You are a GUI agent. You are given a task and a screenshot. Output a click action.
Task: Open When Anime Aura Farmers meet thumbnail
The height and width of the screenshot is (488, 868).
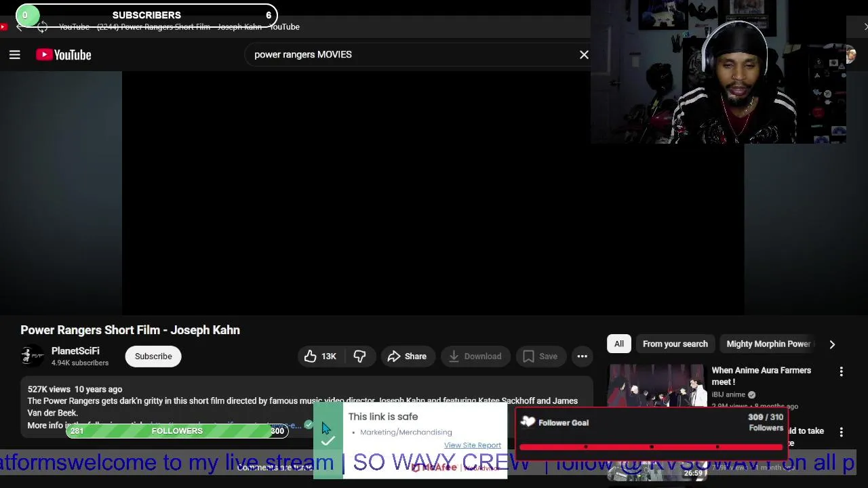point(657,386)
